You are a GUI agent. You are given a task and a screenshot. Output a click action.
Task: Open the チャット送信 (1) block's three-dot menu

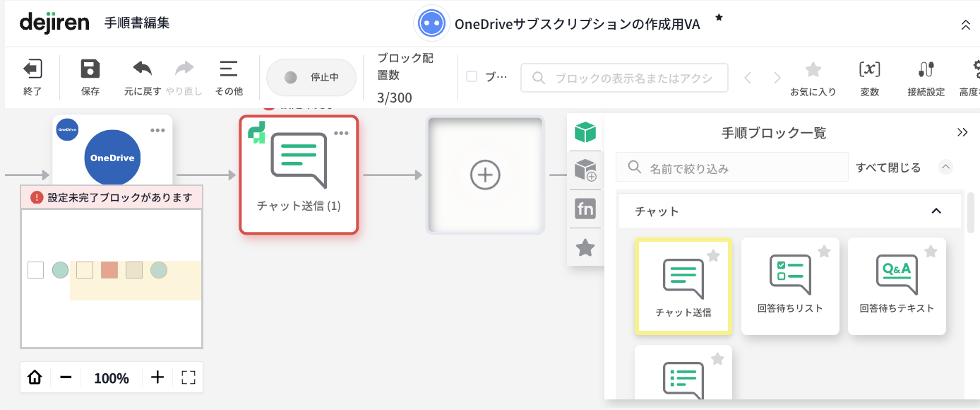(x=341, y=134)
